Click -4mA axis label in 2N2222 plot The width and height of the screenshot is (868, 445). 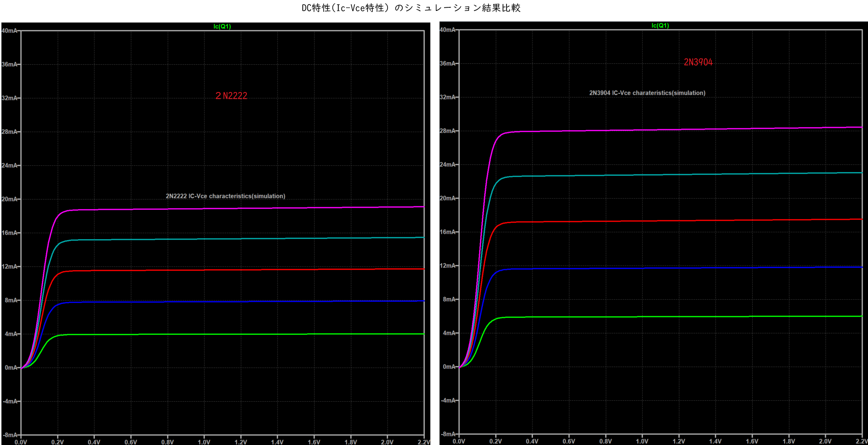(x=10, y=402)
